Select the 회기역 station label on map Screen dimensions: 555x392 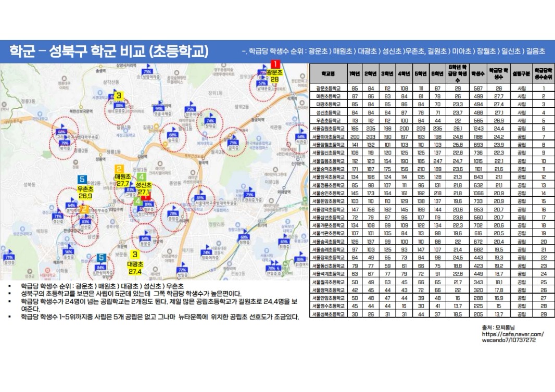pyautogui.click(x=262, y=225)
